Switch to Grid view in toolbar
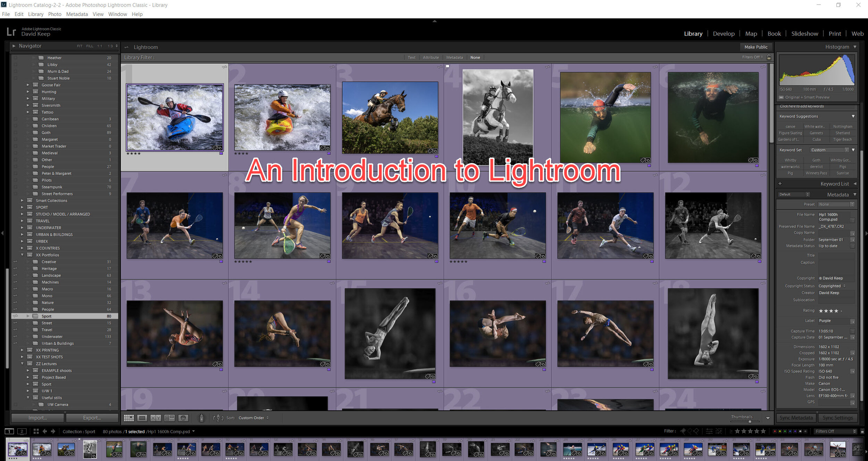The height and width of the screenshot is (461, 868). pyautogui.click(x=129, y=418)
